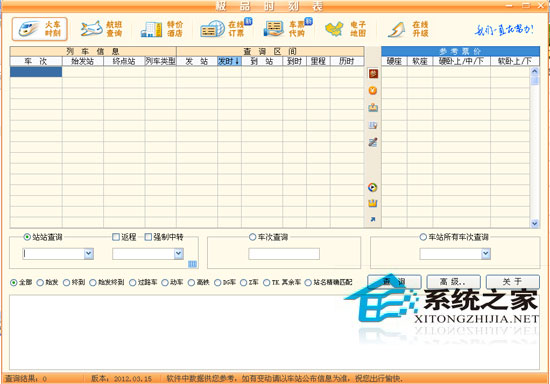
Task: Click the 硬座 price column header
Action: click(x=394, y=61)
